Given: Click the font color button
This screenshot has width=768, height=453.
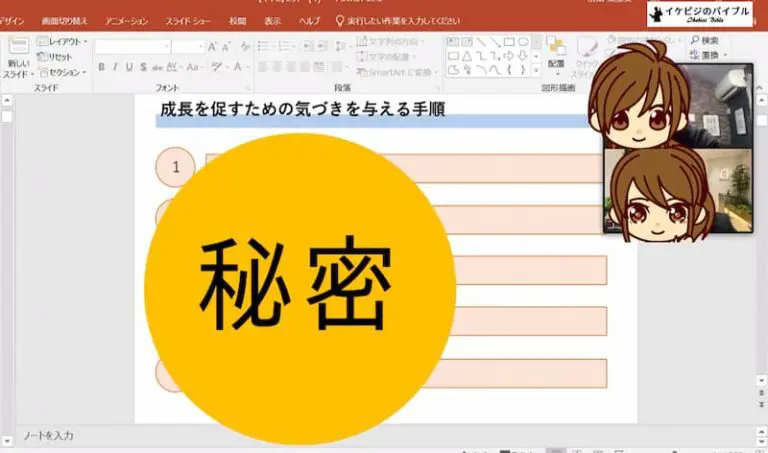Looking at the screenshot, I should click(238, 67).
